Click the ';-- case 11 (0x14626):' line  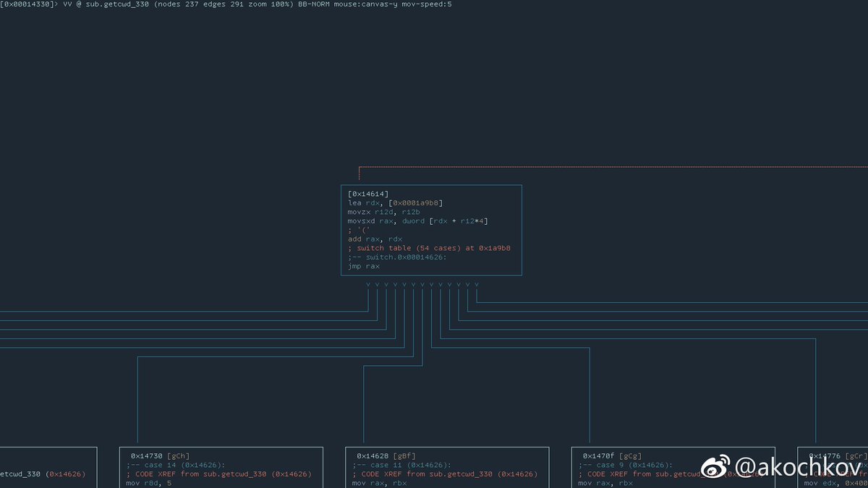[x=401, y=465]
